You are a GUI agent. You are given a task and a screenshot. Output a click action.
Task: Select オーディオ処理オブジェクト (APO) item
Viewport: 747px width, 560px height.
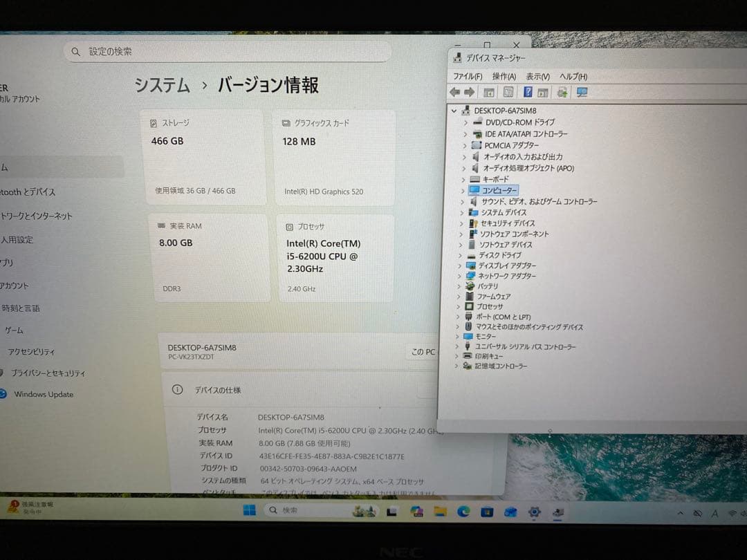[529, 168]
